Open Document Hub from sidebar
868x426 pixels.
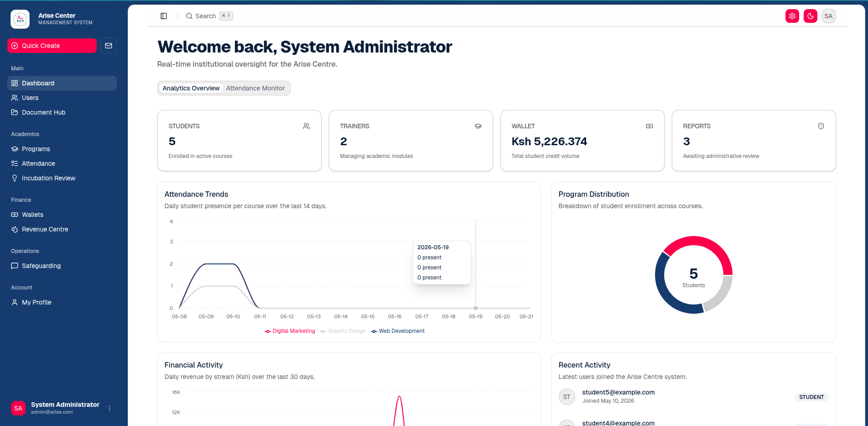click(62, 112)
